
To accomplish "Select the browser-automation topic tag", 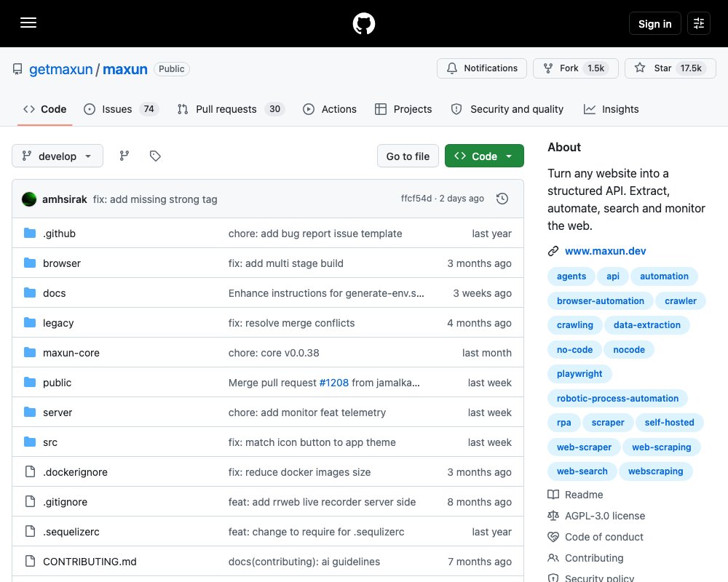I will coord(601,300).
